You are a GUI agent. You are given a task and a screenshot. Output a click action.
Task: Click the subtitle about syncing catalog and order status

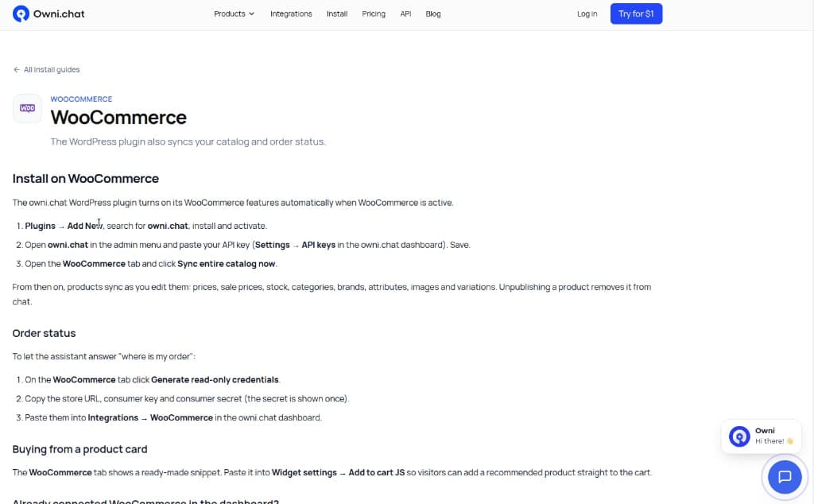pyautogui.click(x=188, y=142)
